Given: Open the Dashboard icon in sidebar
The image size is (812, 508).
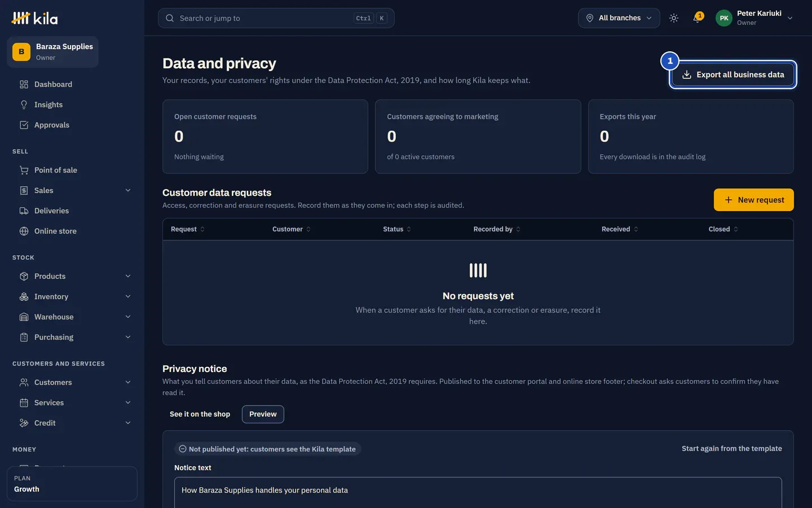Looking at the screenshot, I should 24,84.
